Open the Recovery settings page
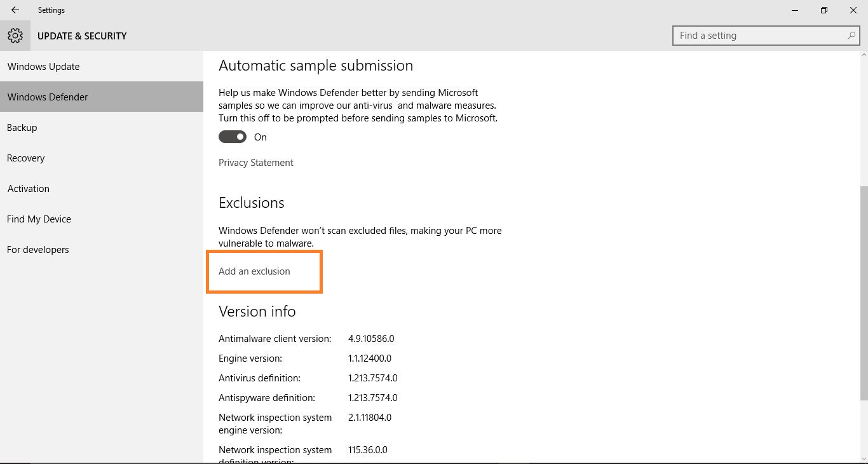Image resolution: width=868 pixels, height=464 pixels. 25,158
